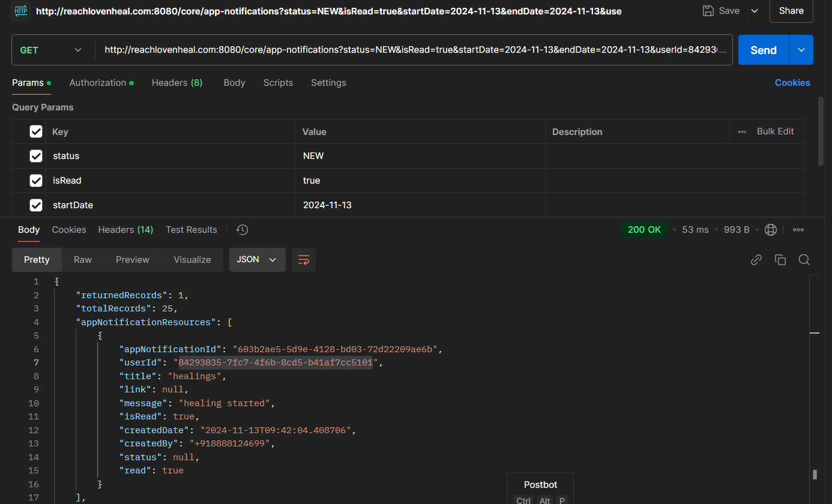Open the Save options dropdown arrow

coord(755,11)
